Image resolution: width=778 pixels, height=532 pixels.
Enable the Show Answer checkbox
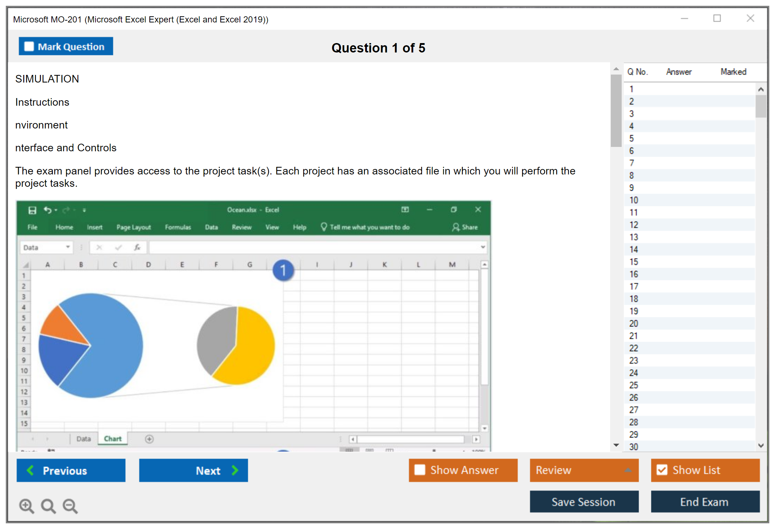pyautogui.click(x=420, y=470)
